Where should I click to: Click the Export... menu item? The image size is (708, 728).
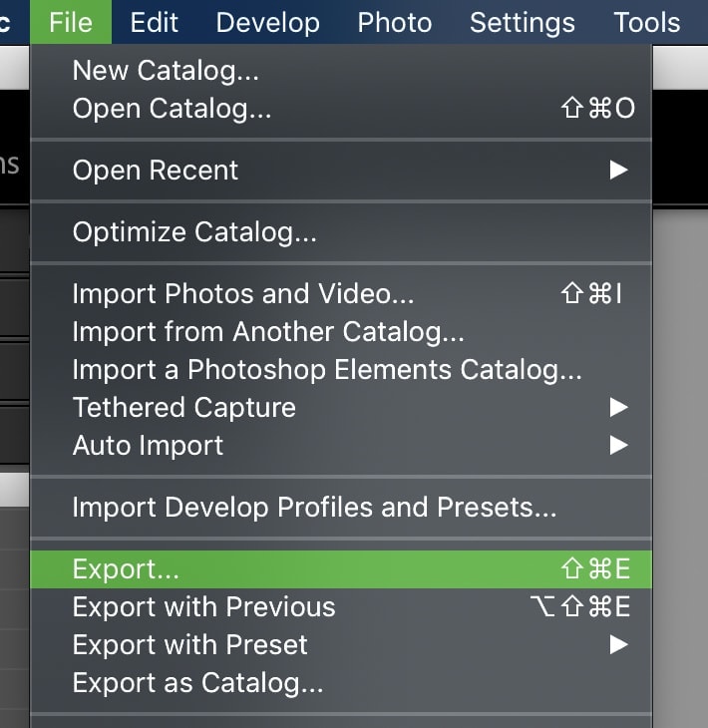pyautogui.click(x=341, y=569)
